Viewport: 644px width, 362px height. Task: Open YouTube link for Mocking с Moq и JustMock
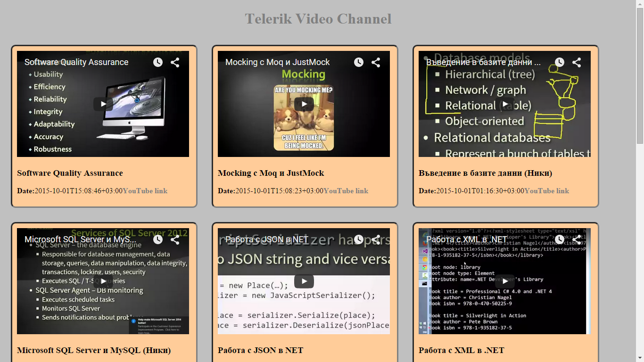coord(346,191)
